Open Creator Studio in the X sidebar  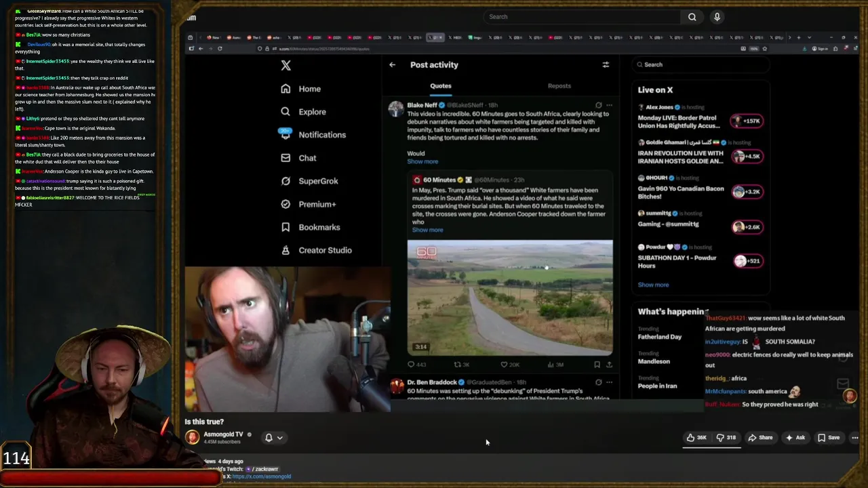[x=316, y=250]
